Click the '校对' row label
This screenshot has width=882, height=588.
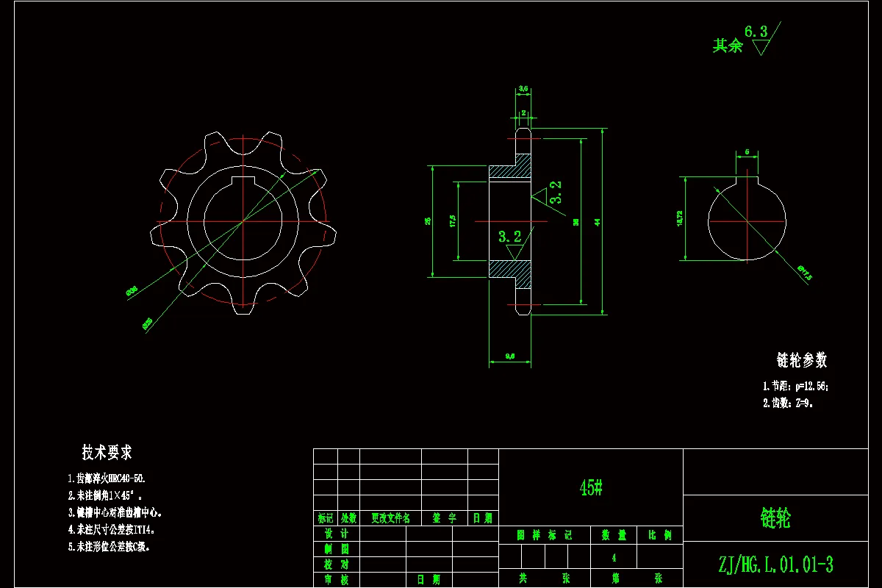pos(336,564)
